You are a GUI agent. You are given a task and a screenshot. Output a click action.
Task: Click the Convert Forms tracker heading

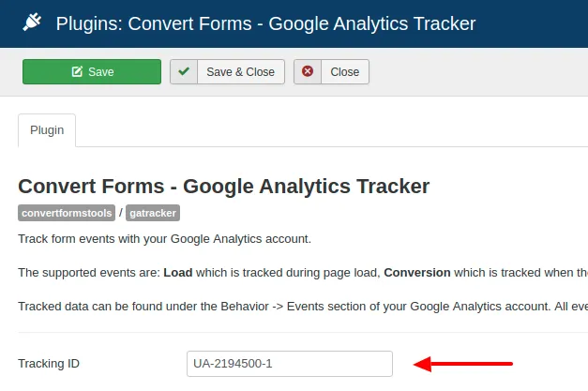click(223, 186)
